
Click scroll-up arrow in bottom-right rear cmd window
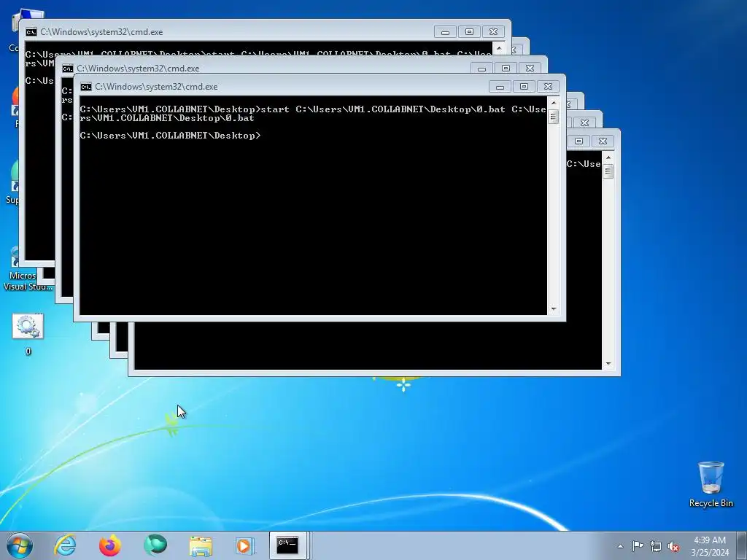608,157
